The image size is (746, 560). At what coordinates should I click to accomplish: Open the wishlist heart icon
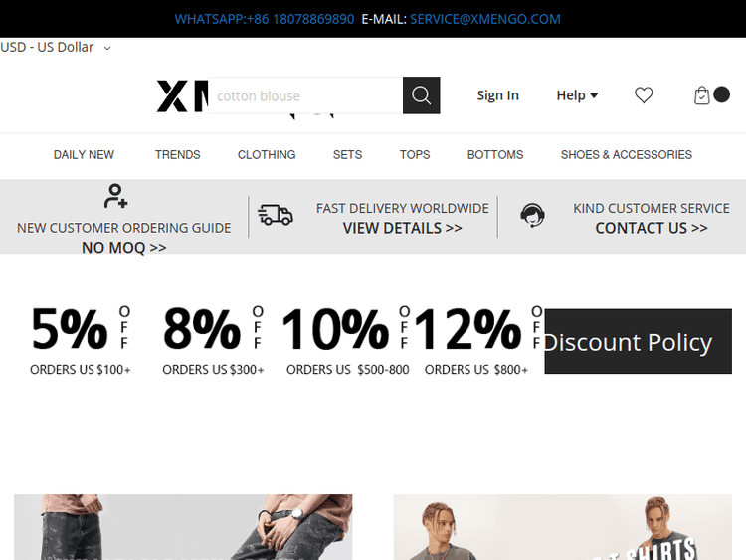point(644,95)
